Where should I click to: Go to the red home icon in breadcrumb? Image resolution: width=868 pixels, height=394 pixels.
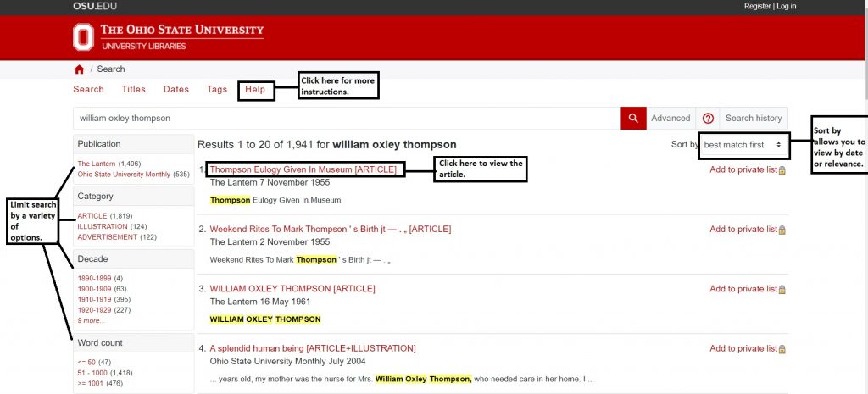tap(79, 69)
